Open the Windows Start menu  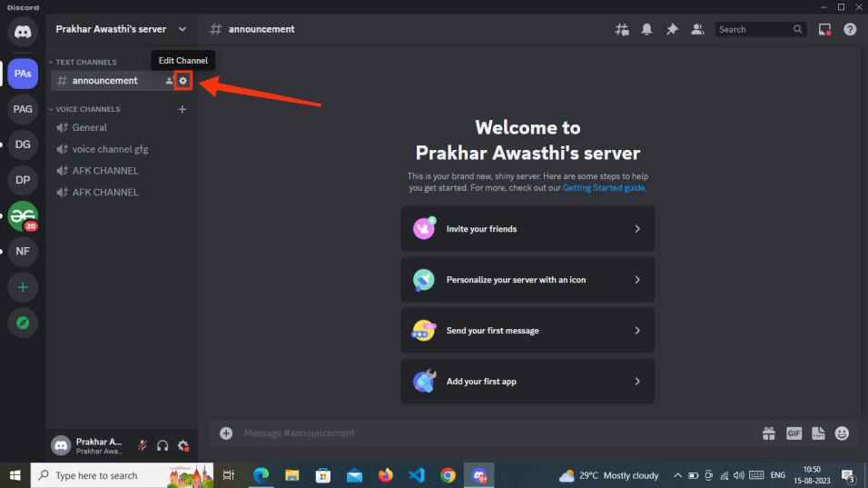15,475
